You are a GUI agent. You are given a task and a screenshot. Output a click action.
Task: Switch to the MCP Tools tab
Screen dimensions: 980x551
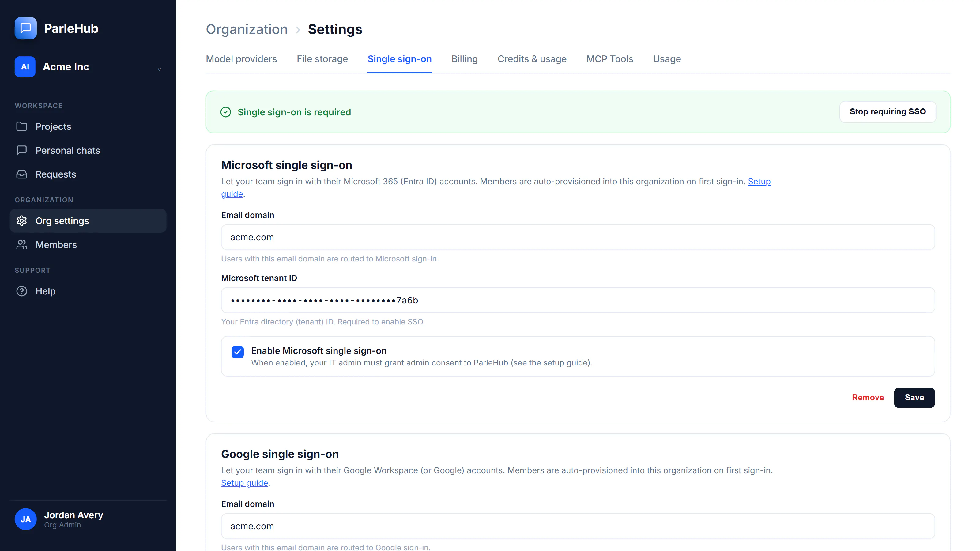pos(609,59)
